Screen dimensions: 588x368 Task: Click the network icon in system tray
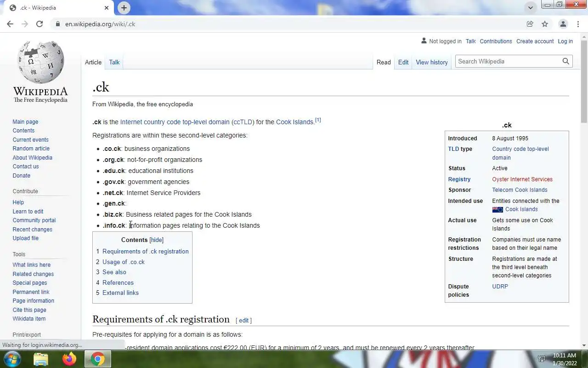[542, 359]
